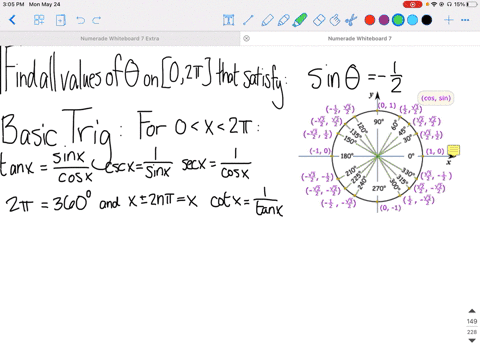
Task: Tap the (-1, 0) point label
Action: [x=320, y=151]
